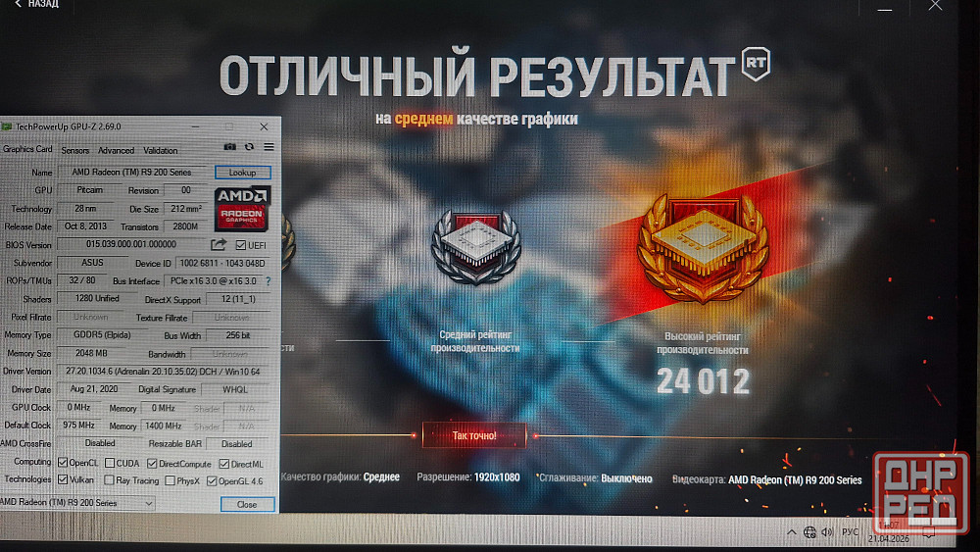Open the network globe tray icon
The image size is (980, 552).
coord(809,532)
